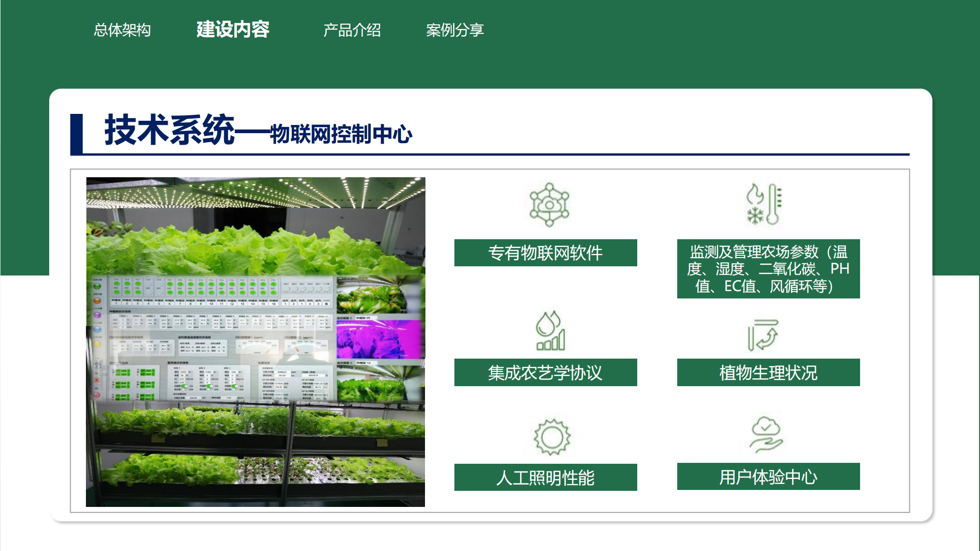The width and height of the screenshot is (980, 551).
Task: Click the water drops bar chart icon
Action: 550,331
